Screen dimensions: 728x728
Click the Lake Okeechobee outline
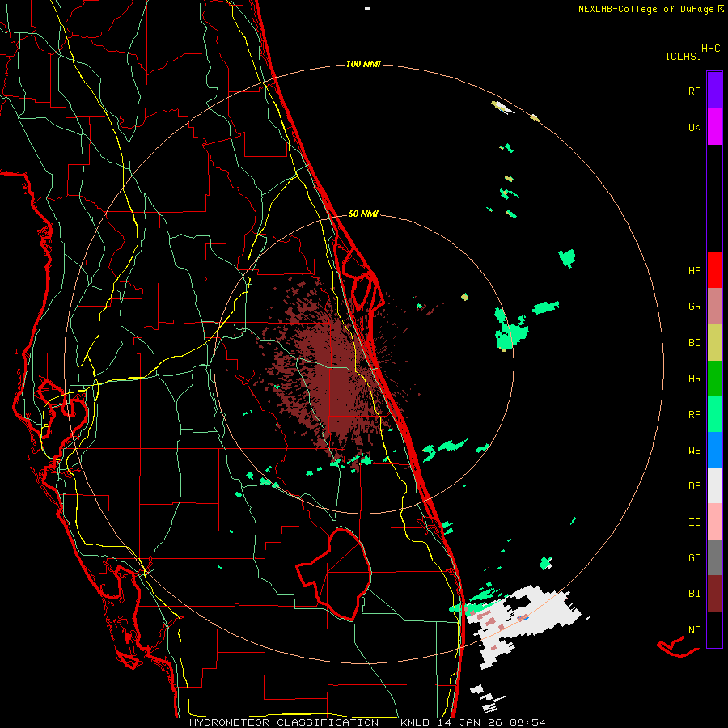tap(335, 574)
